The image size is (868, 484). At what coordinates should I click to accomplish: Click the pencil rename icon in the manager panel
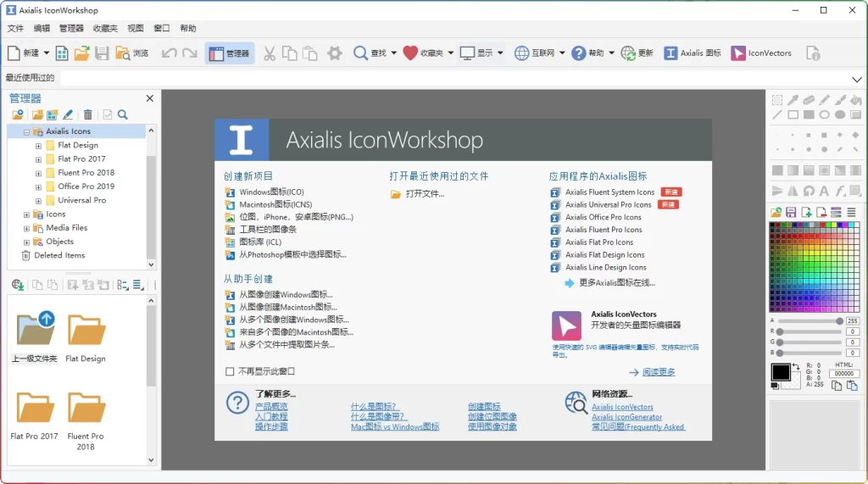coord(68,114)
